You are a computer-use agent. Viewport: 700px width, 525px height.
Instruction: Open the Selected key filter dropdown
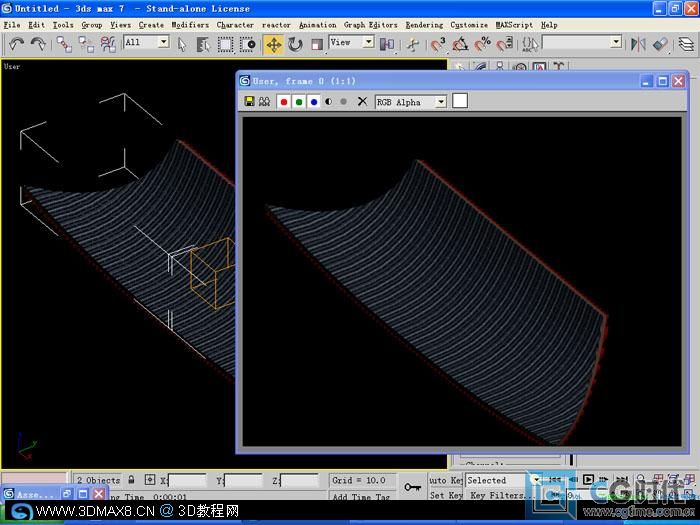click(x=503, y=480)
